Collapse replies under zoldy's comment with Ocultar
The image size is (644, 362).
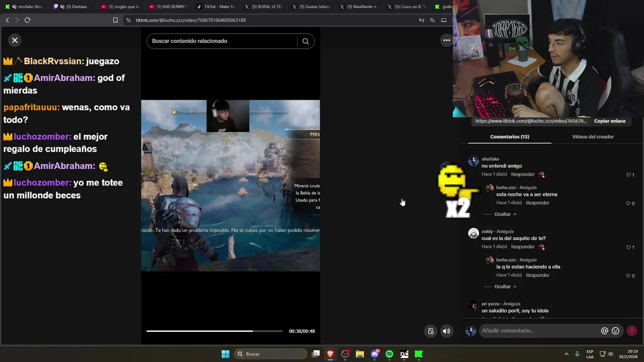click(505, 287)
